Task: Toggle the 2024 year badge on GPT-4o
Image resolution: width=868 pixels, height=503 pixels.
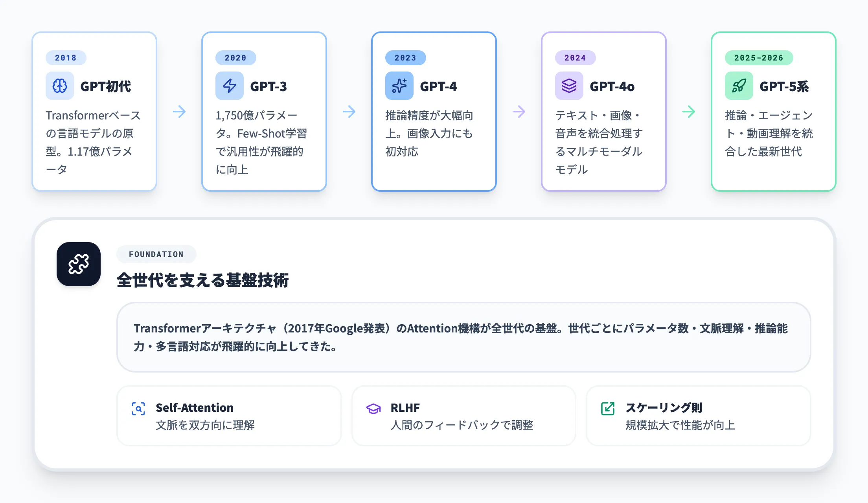Action: (x=575, y=58)
